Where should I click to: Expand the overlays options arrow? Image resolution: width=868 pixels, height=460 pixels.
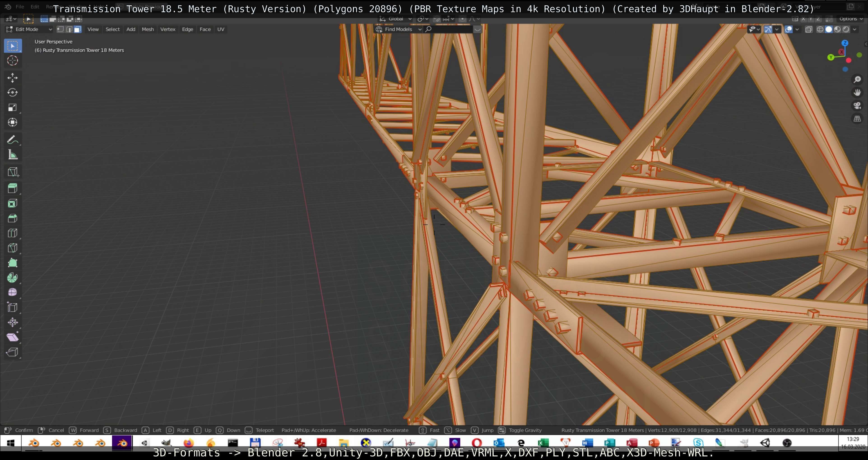(797, 29)
